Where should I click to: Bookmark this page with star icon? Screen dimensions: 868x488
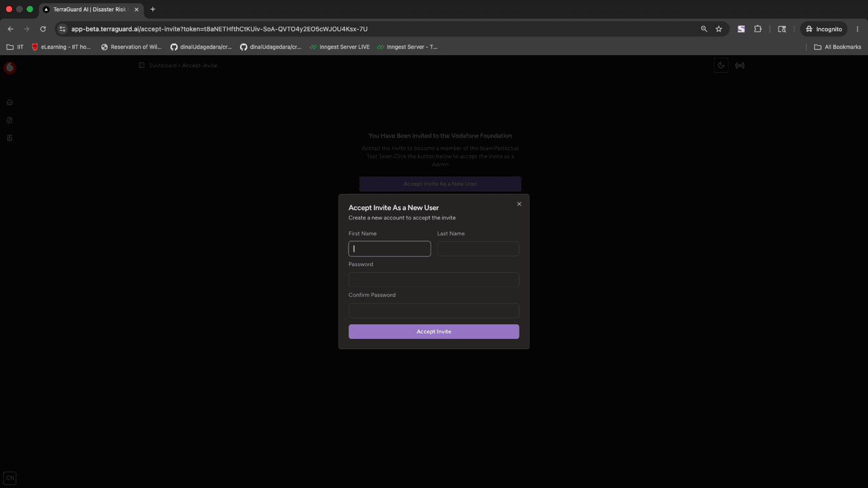click(x=719, y=29)
